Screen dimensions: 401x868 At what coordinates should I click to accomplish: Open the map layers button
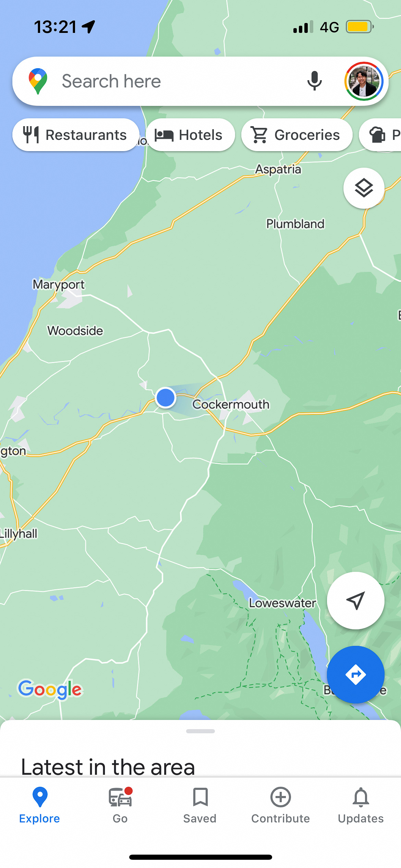364,188
